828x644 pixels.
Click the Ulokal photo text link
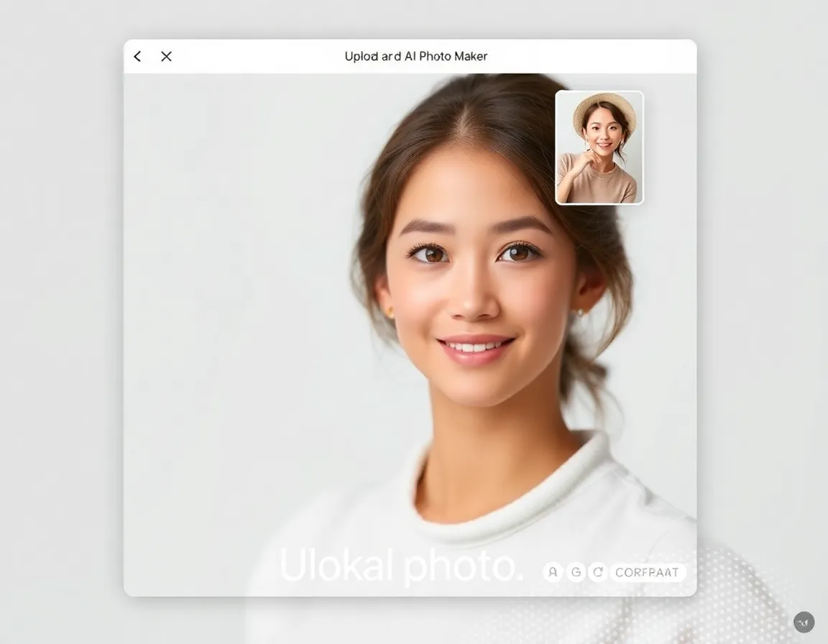[402, 566]
